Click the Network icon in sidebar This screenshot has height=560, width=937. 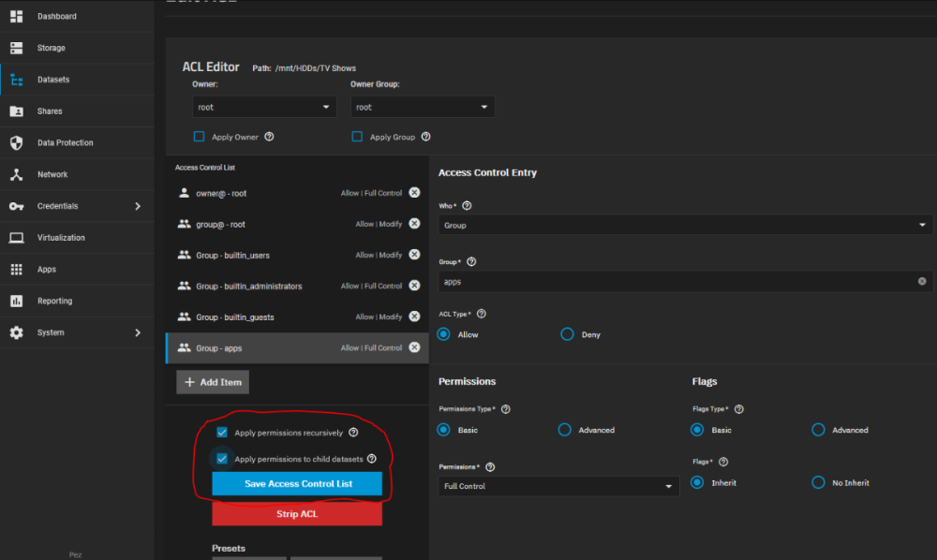[x=16, y=174]
